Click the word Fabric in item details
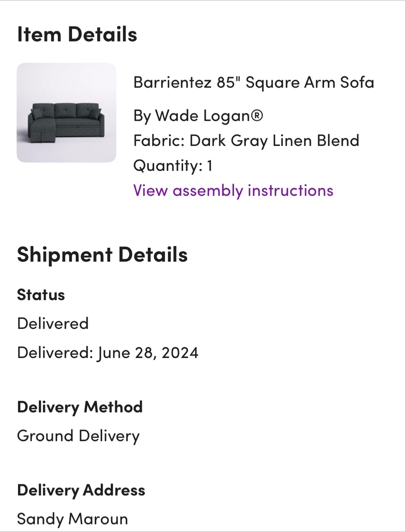This screenshot has width=405, height=532. (159, 141)
